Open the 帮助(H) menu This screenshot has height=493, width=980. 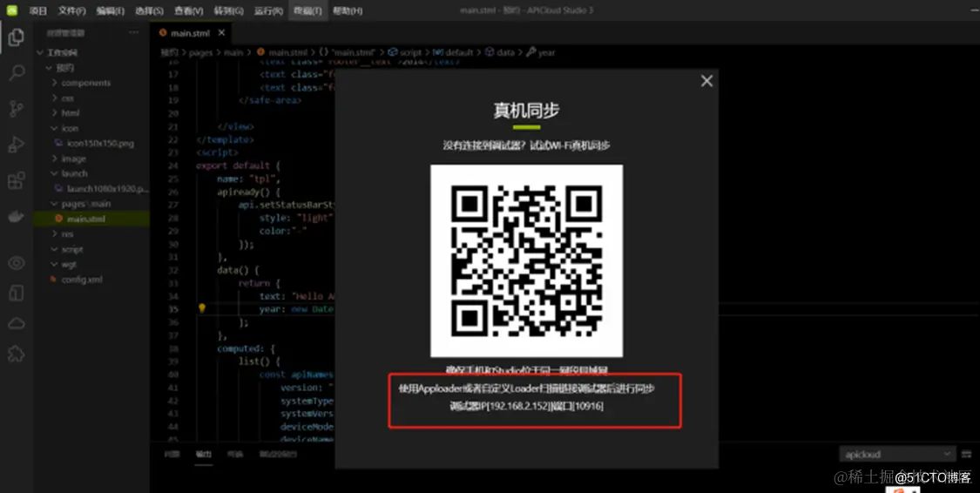348,10
